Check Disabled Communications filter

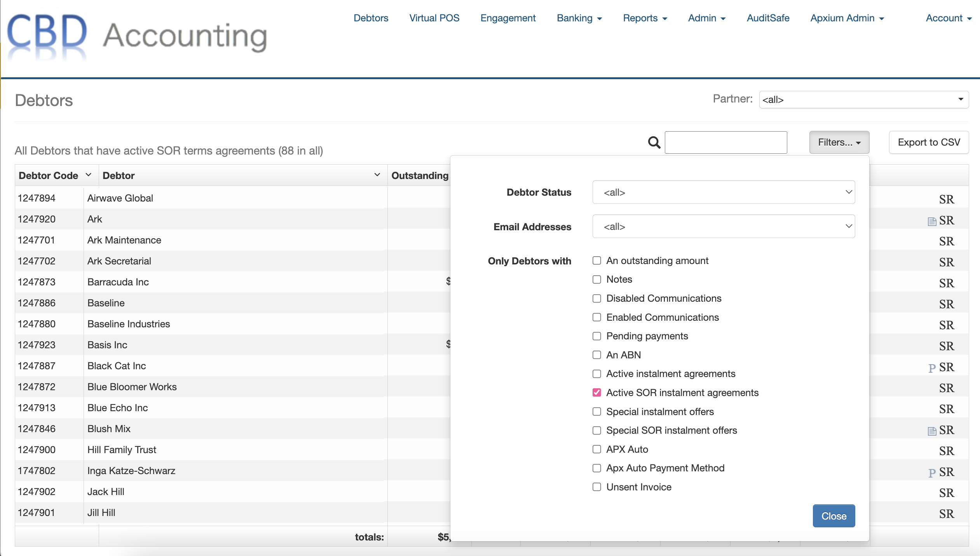tap(596, 298)
